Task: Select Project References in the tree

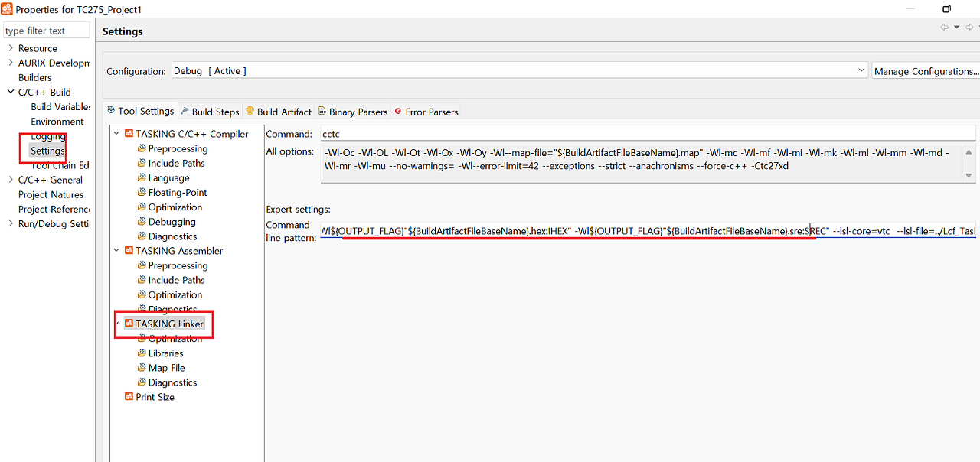Action: click(x=54, y=209)
